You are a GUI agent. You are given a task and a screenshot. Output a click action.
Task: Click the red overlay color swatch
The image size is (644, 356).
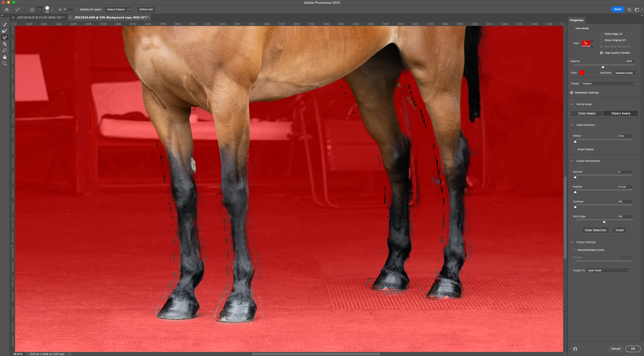click(x=582, y=73)
